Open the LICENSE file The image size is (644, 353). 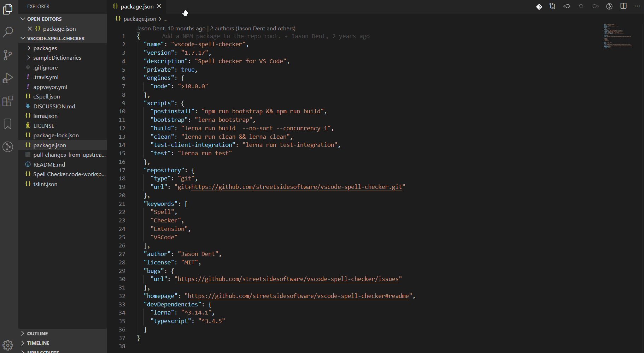[63, 126]
